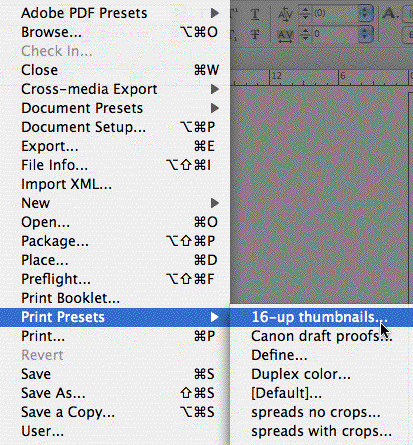The image size is (413, 445).
Task: Expand the Adobe PDF Presets submenu arrow
Action: [215, 13]
